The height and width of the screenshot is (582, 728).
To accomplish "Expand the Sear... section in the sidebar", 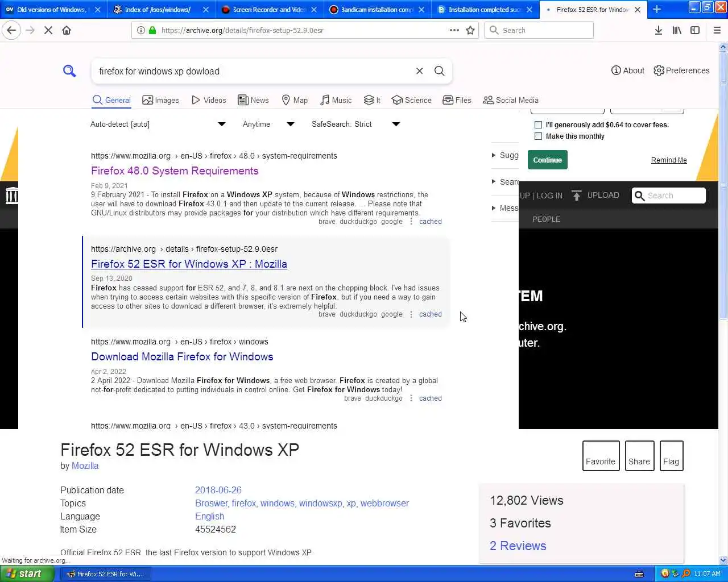I will point(506,182).
